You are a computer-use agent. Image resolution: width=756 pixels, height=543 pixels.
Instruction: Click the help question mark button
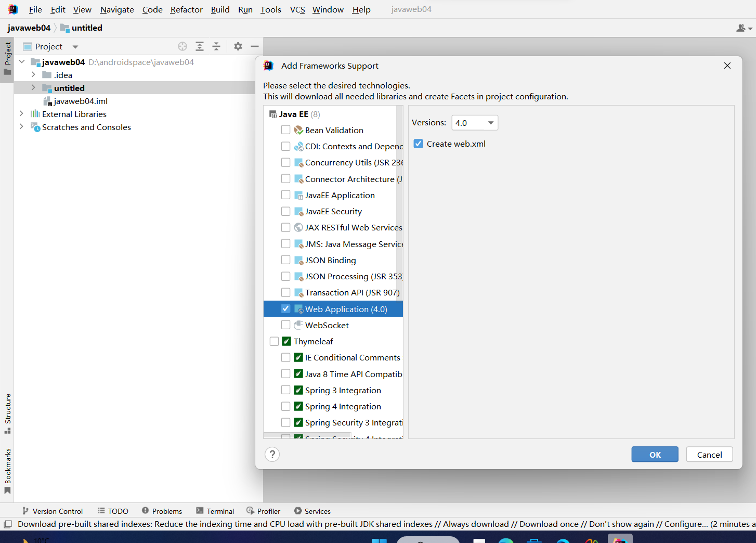point(272,454)
